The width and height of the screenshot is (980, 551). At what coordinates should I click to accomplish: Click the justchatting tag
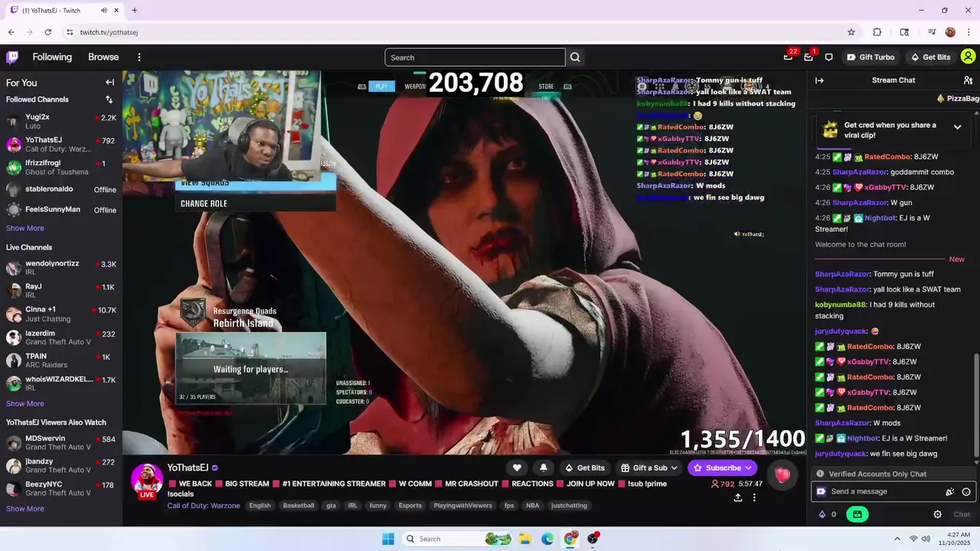pos(570,506)
